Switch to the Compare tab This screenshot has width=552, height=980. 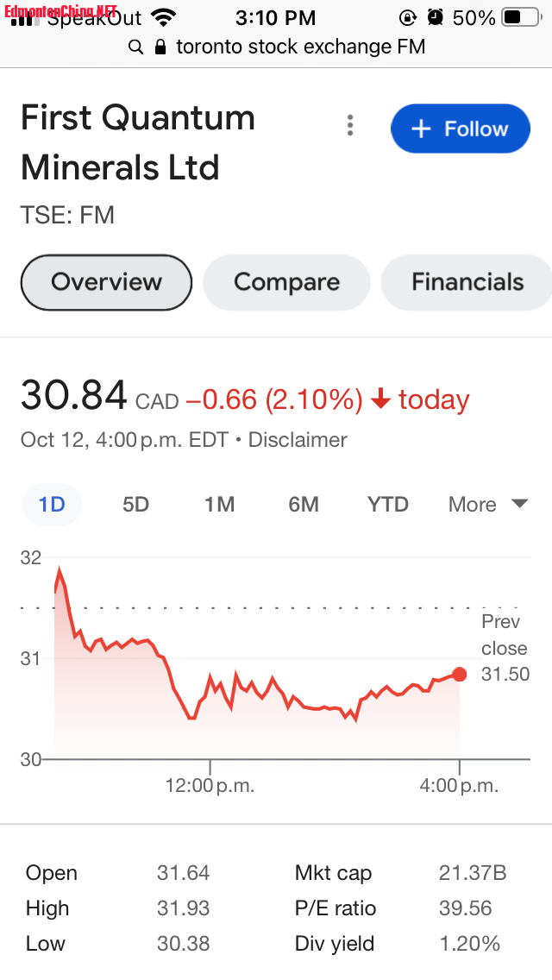pyautogui.click(x=286, y=282)
